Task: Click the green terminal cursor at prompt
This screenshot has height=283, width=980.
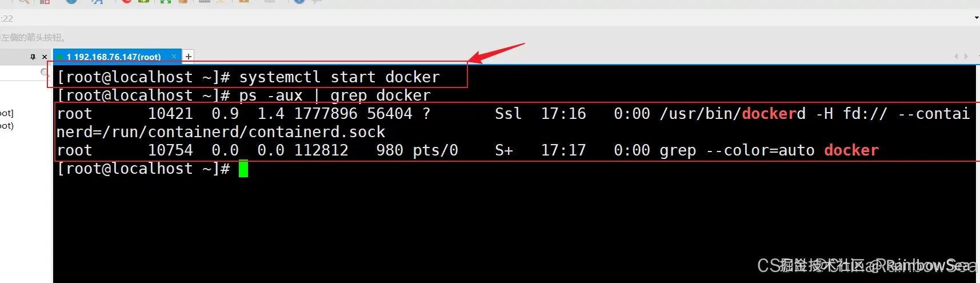Action: pyautogui.click(x=243, y=169)
